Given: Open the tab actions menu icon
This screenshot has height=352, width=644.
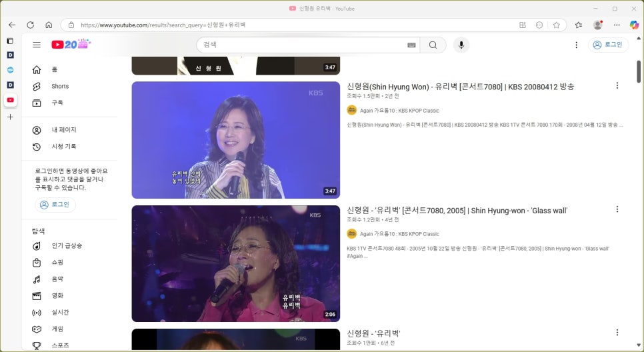Looking at the screenshot, I should click(x=10, y=41).
